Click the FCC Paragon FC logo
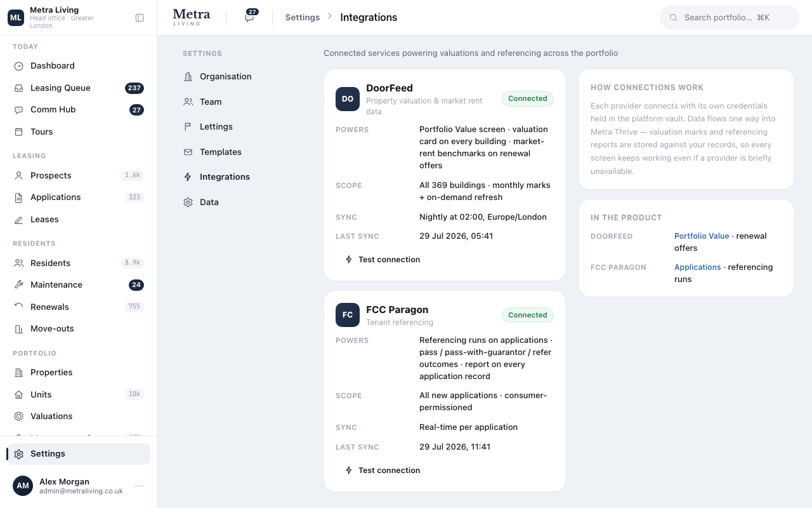 click(x=348, y=315)
